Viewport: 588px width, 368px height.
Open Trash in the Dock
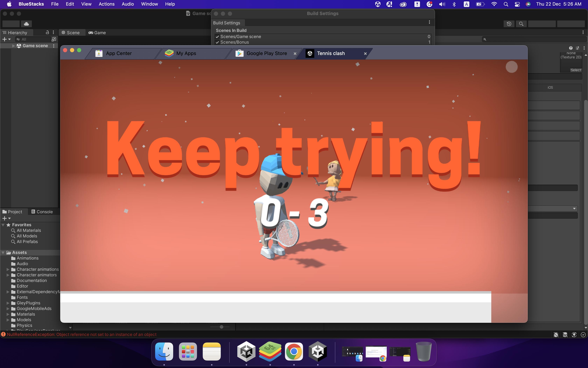coord(424,352)
